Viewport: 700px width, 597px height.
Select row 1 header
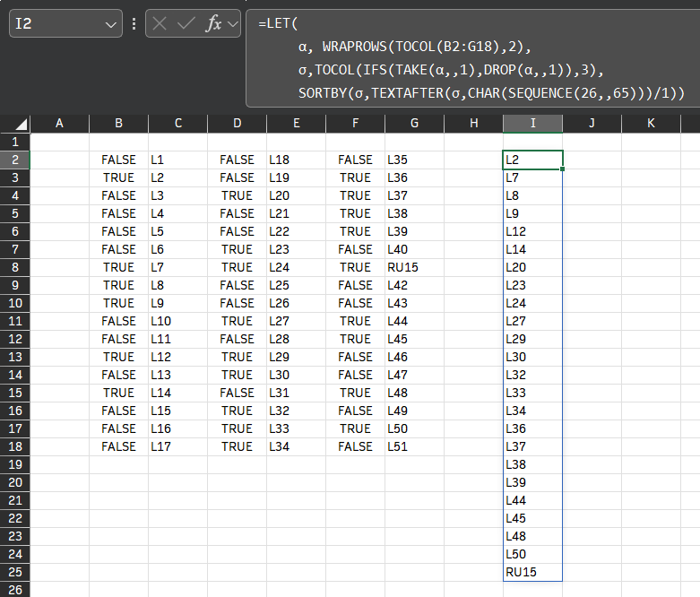click(x=14, y=142)
